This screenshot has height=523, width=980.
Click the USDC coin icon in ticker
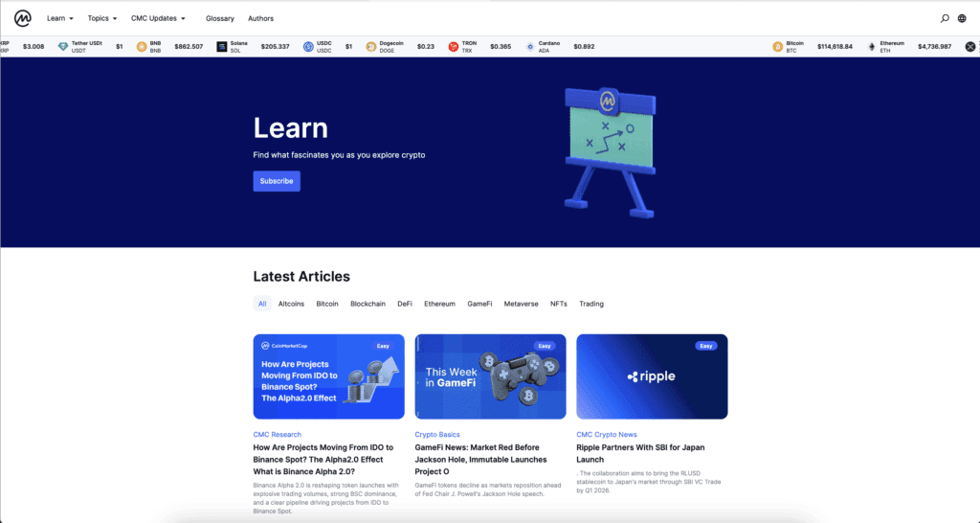point(308,46)
